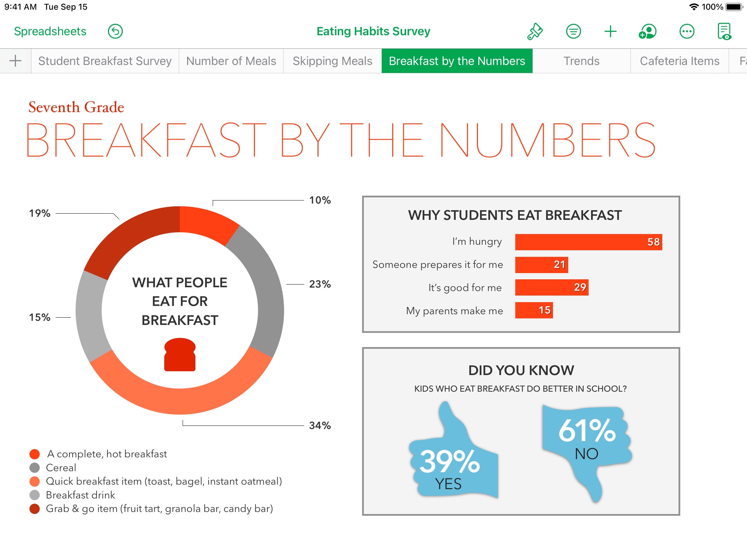Screen dimensions: 747x560
Task: Toggle the reading view document icon
Action: click(725, 31)
